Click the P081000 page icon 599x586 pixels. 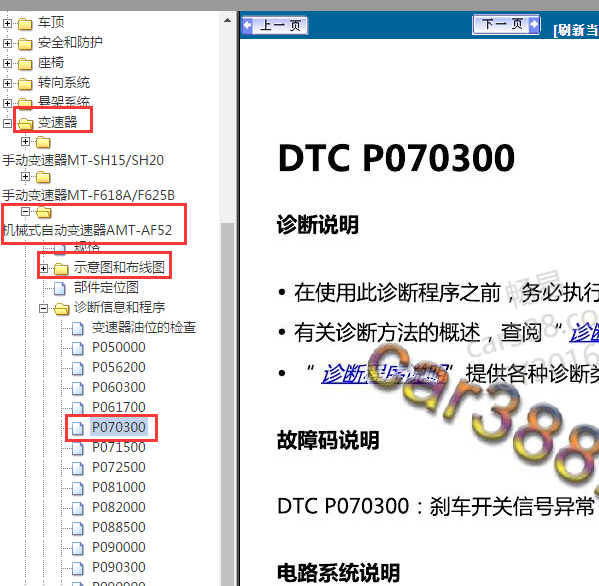[78, 488]
